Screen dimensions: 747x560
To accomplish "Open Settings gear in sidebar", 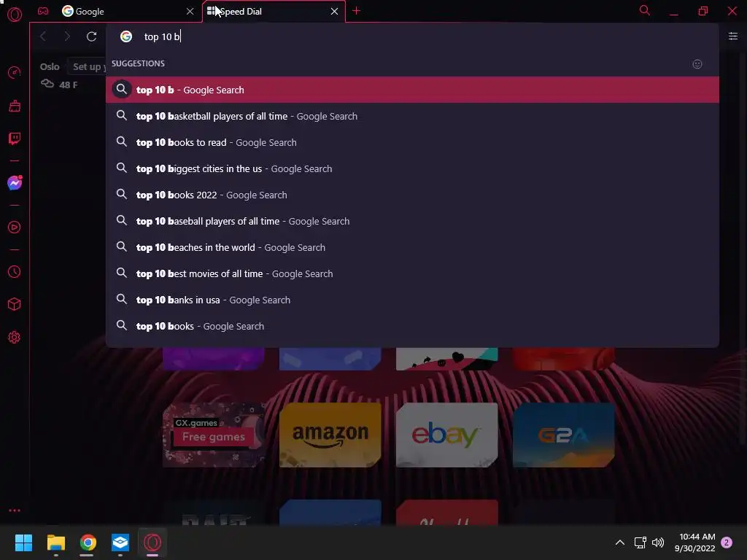I will point(15,337).
